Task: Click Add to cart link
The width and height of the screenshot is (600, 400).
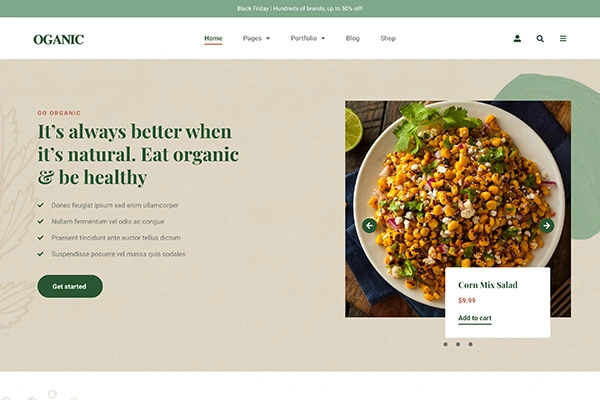Action: (x=475, y=318)
